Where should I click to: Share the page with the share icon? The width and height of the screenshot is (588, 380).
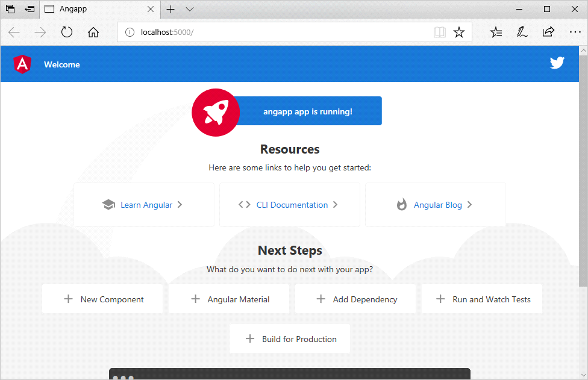tap(548, 32)
